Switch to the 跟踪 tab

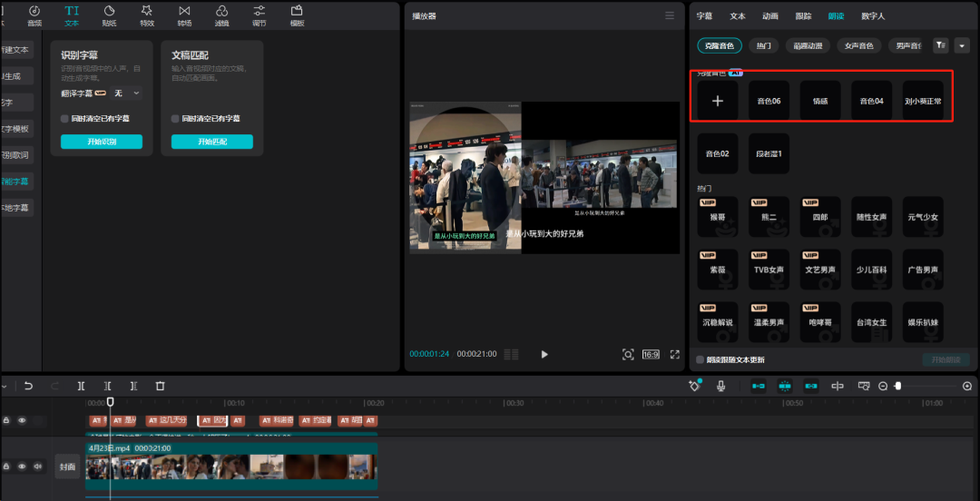(x=804, y=16)
